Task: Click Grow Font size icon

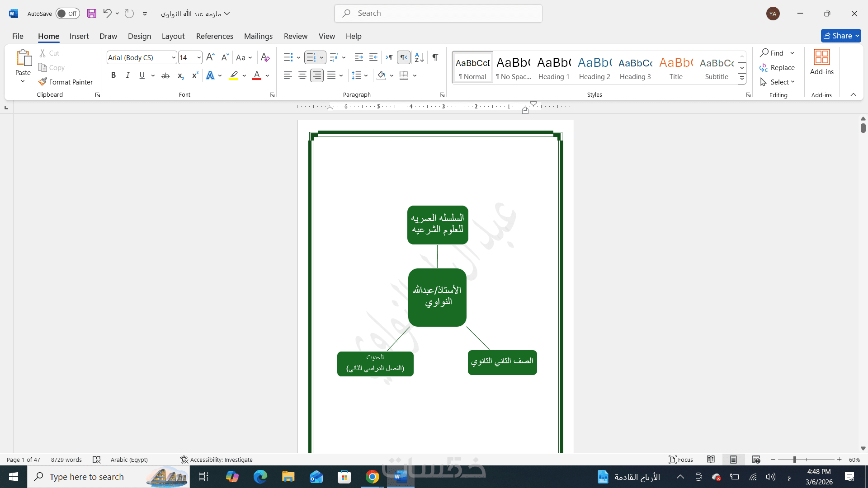Action: coord(210,57)
